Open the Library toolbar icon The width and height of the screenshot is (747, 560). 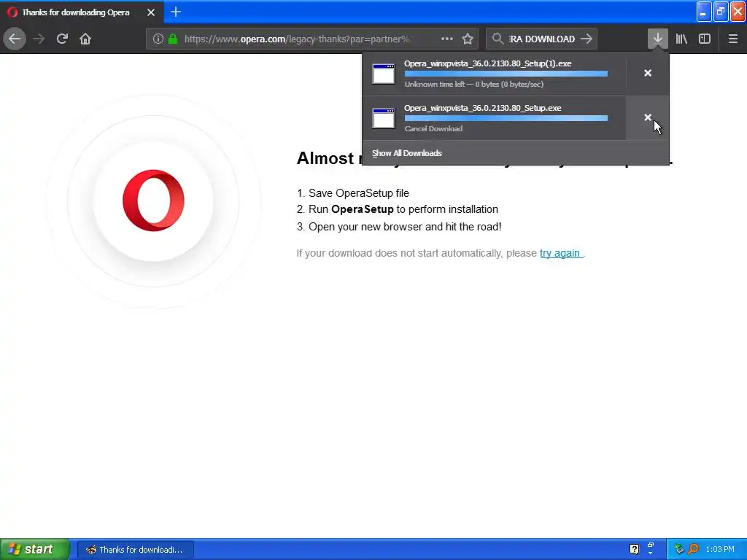681,39
